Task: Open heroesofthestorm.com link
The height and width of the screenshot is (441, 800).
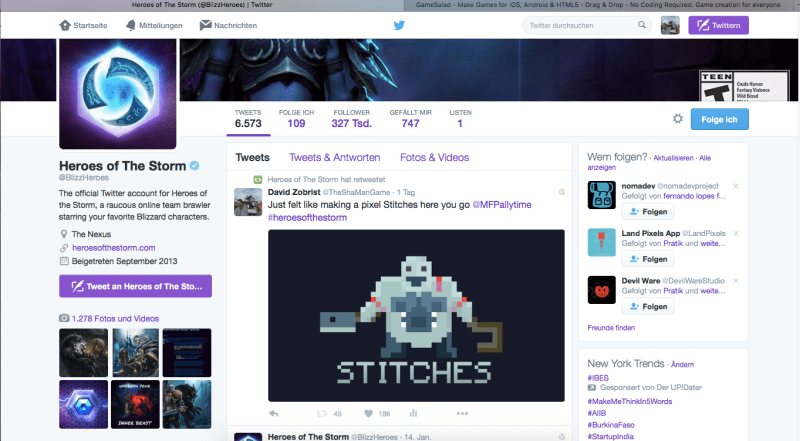Action: [114, 248]
